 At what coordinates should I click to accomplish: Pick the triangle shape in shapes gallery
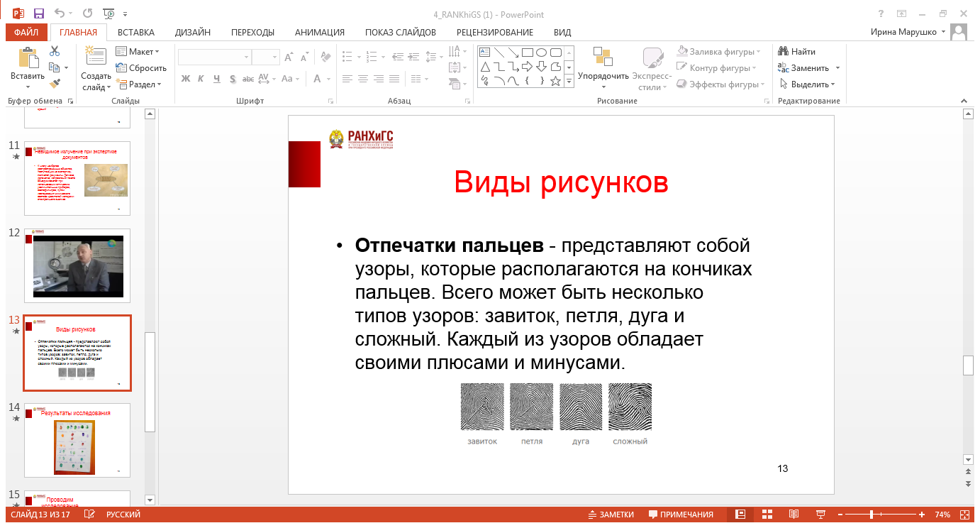click(x=485, y=67)
